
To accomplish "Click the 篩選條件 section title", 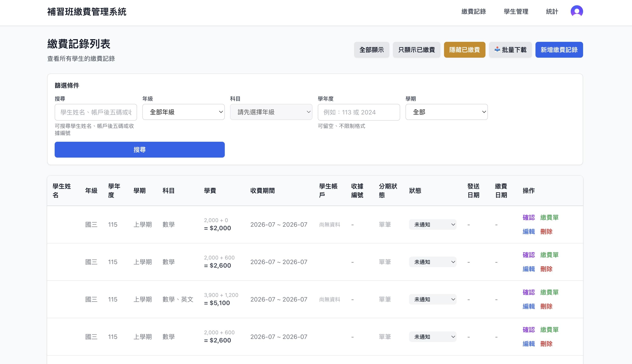I will pos(67,86).
